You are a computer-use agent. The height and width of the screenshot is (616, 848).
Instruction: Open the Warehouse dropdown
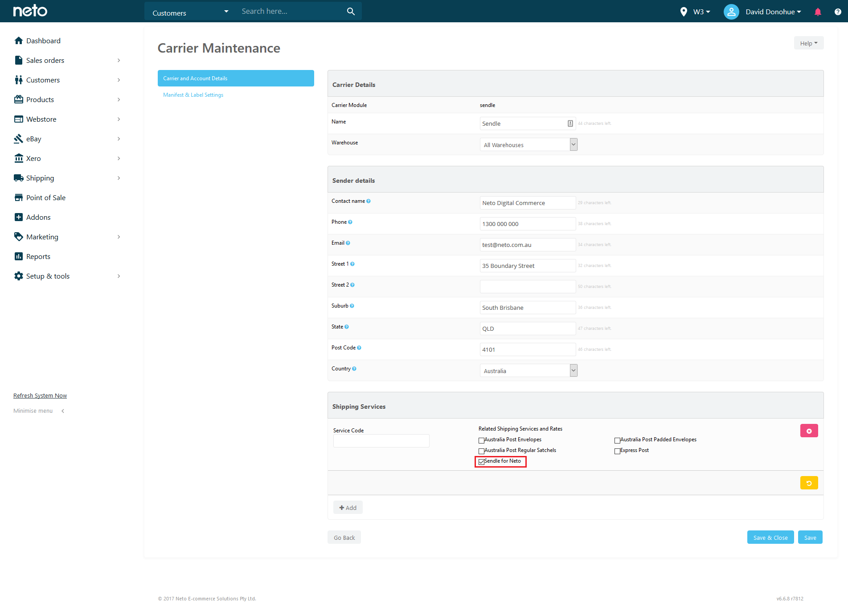pos(528,144)
